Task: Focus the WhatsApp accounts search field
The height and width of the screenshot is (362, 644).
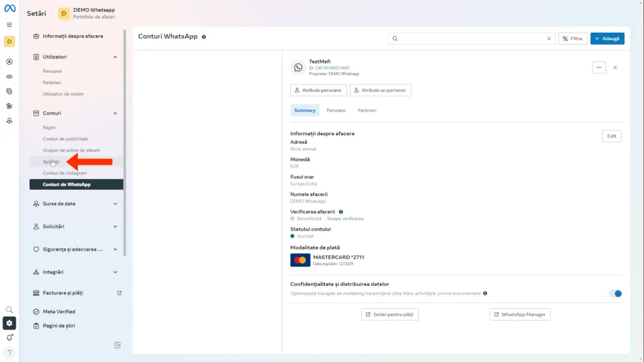Action: point(472,38)
